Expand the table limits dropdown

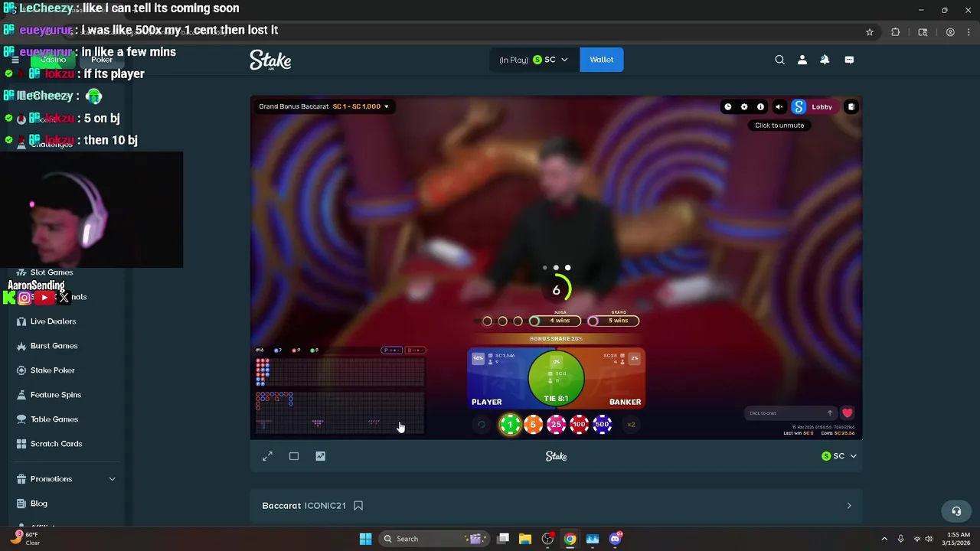(x=324, y=106)
